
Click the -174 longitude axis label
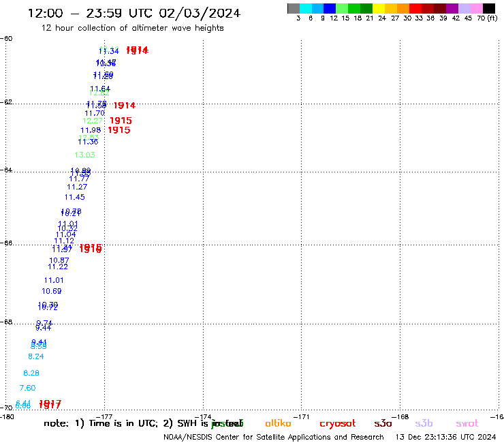pyautogui.click(x=203, y=417)
